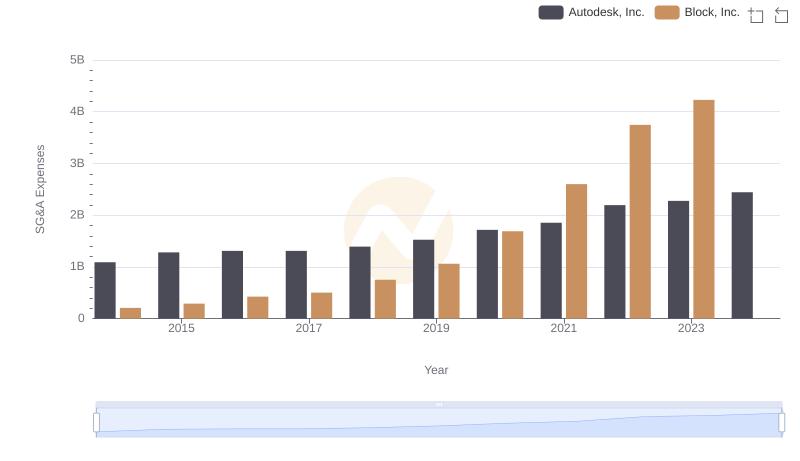Toggle Autodesk, Inc. legend swatch
Image resolution: width=800 pixels, height=461 pixels.
tap(551, 12)
